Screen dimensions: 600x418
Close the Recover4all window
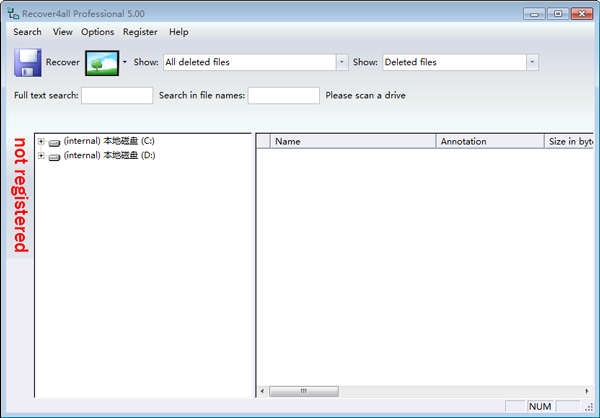(582, 14)
